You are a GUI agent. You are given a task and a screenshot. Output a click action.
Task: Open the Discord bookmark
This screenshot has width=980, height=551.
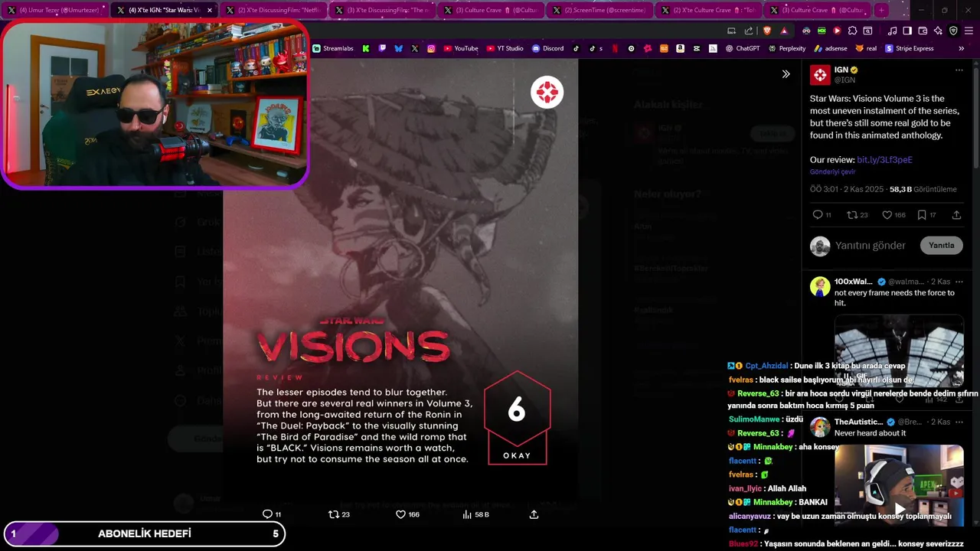coord(548,48)
